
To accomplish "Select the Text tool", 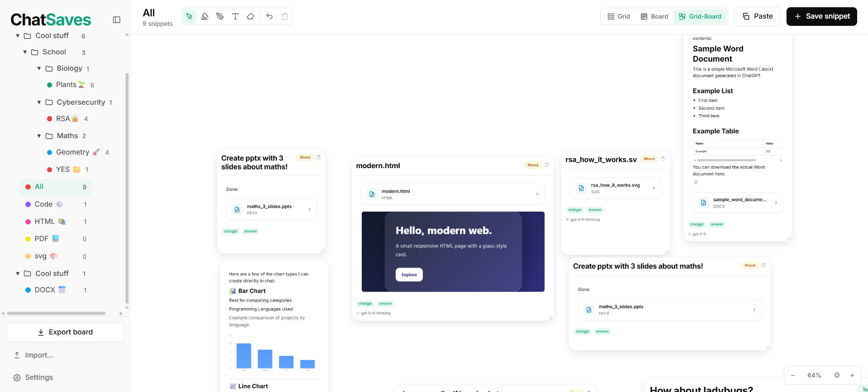I will (x=235, y=16).
